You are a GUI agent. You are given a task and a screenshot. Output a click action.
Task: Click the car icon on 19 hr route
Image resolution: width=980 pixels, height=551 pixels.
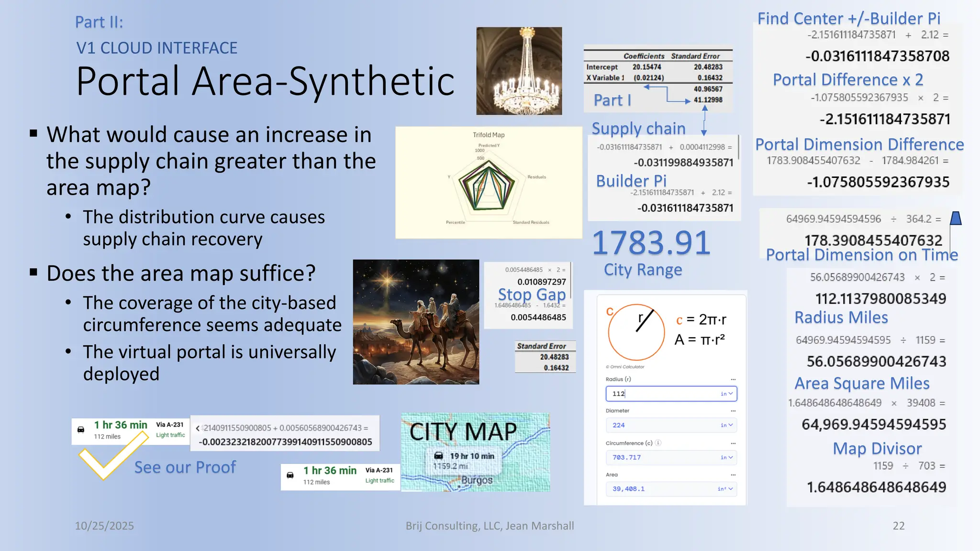click(438, 456)
